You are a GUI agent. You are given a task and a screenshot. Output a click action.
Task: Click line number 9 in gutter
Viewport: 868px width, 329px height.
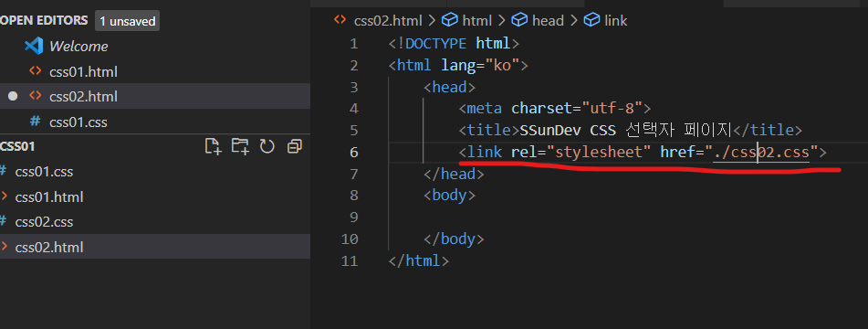tap(354, 218)
